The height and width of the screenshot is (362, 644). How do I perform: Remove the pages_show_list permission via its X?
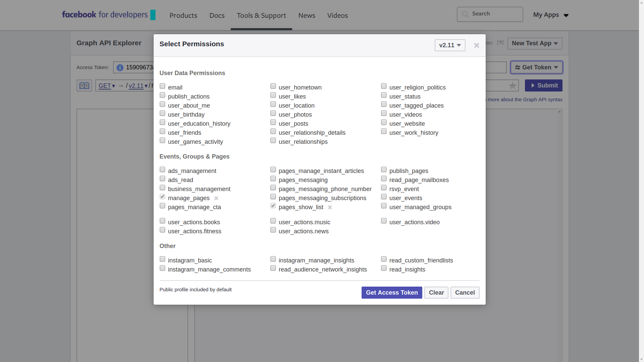coord(330,207)
